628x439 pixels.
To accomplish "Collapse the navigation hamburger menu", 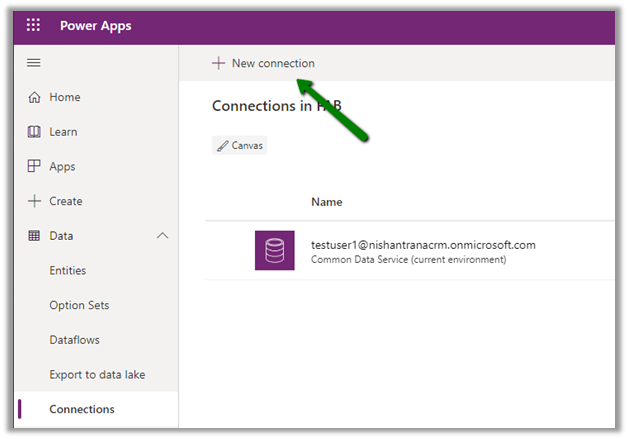I will [x=34, y=63].
